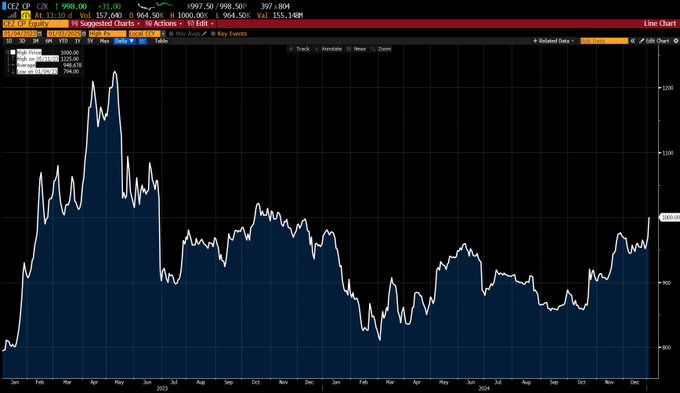The width and height of the screenshot is (680, 393).
Task: Expand the Local CCY currency dropdown arrow
Action: [x=163, y=33]
